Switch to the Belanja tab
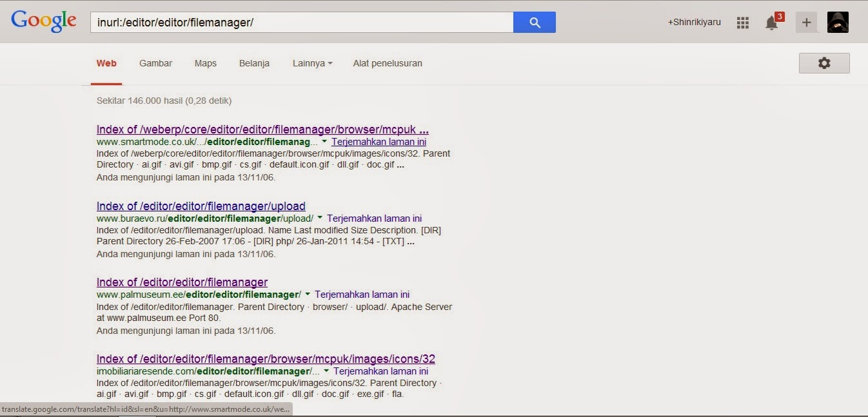This screenshot has width=868, height=417. coord(254,63)
